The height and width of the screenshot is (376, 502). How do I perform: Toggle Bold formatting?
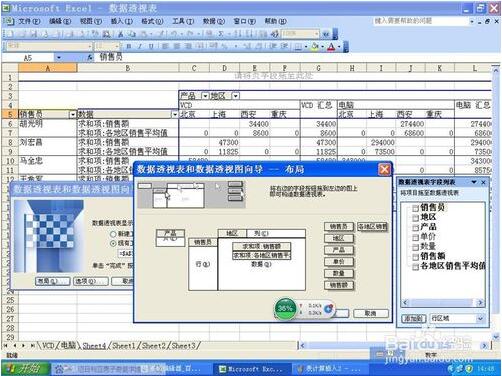(128, 46)
